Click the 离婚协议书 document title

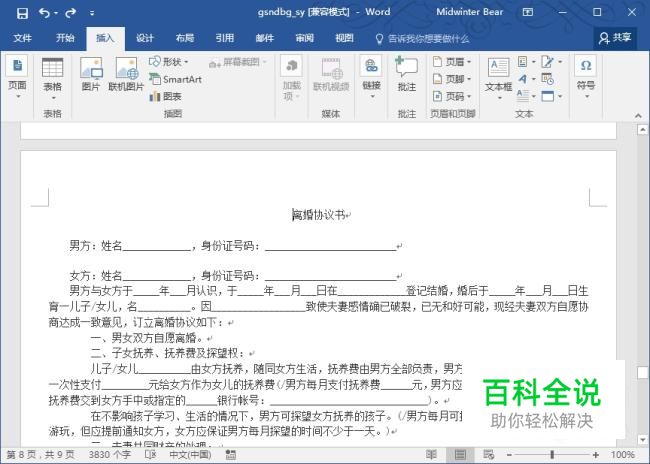[319, 215]
